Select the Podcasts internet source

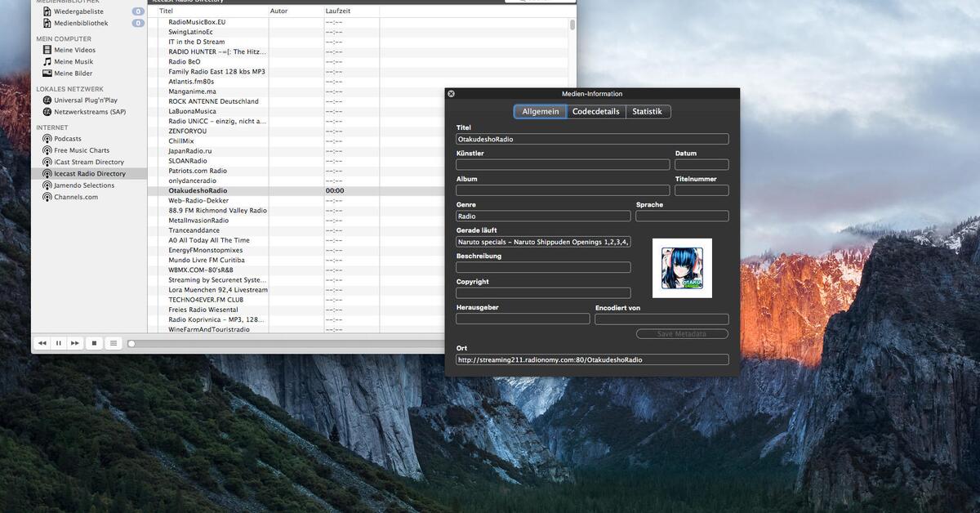[x=69, y=138]
